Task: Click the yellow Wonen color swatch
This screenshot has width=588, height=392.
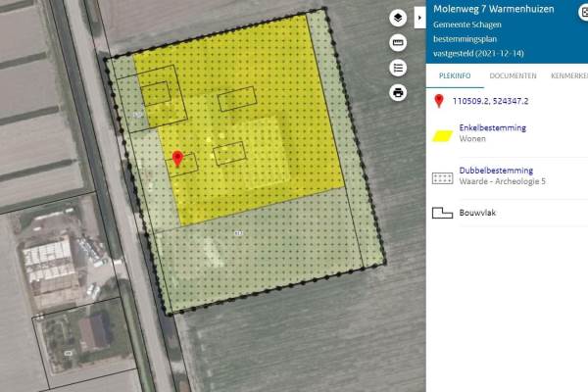Action: 443,134
